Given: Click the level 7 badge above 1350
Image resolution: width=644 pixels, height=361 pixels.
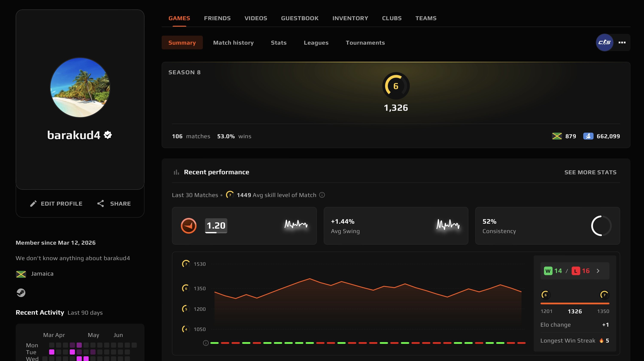Looking at the screenshot, I should click(604, 295).
